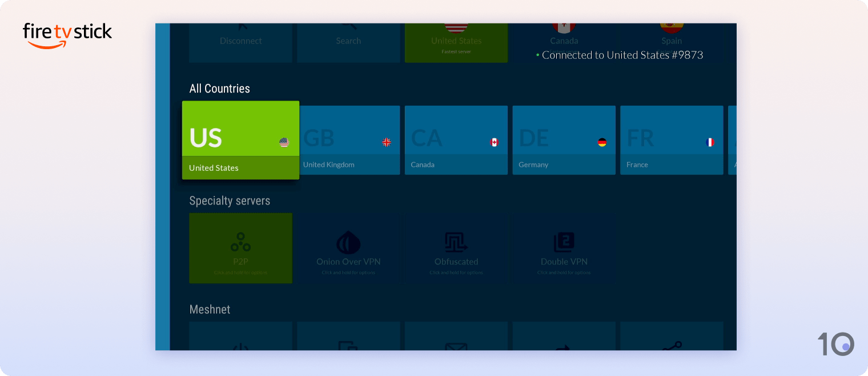
Task: Open the Germany country card
Action: tap(564, 140)
